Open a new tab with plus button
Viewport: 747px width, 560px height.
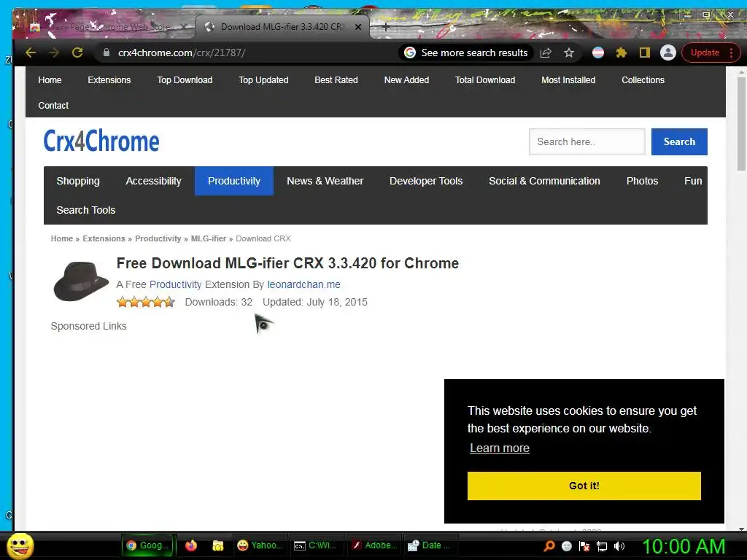click(386, 27)
